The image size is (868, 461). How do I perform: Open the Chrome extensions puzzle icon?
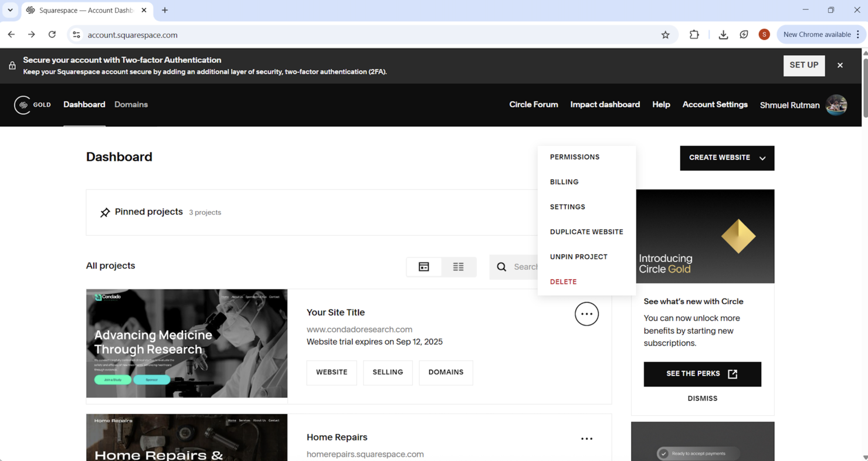pos(694,35)
